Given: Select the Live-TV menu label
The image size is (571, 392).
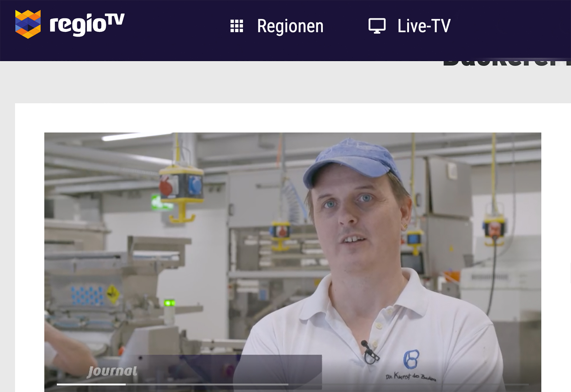Looking at the screenshot, I should pyautogui.click(x=424, y=26).
